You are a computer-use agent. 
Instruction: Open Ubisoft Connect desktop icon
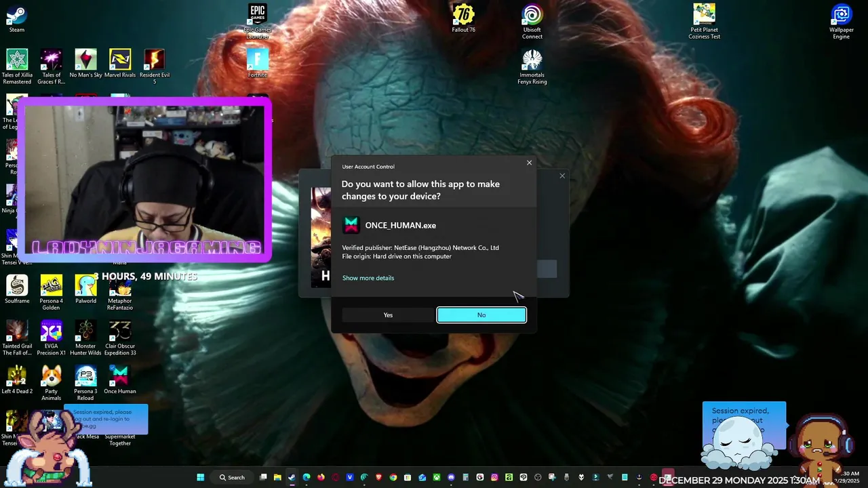point(532,22)
